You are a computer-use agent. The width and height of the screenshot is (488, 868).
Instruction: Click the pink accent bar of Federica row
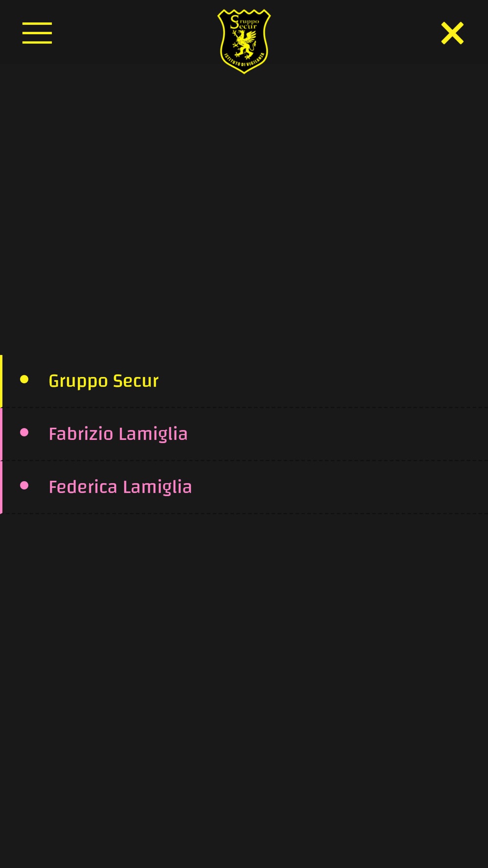coord(1,487)
